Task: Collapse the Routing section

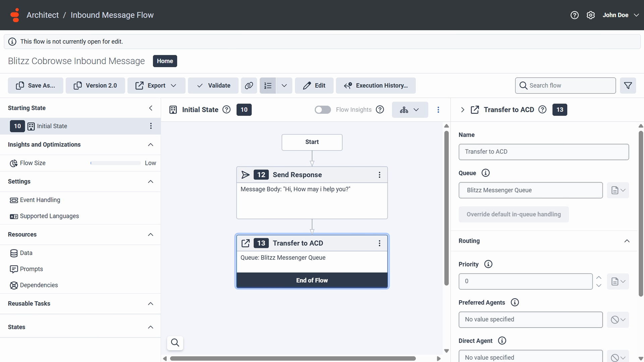Action: (627, 241)
